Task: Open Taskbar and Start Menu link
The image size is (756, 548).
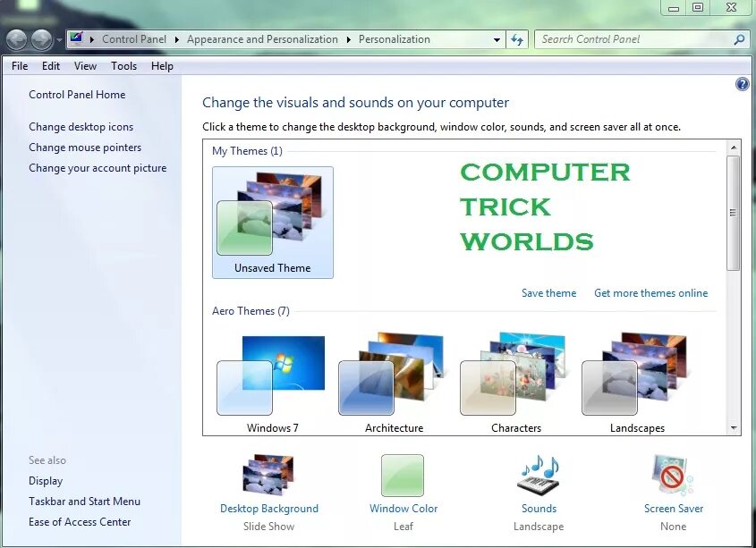Action: pos(84,502)
